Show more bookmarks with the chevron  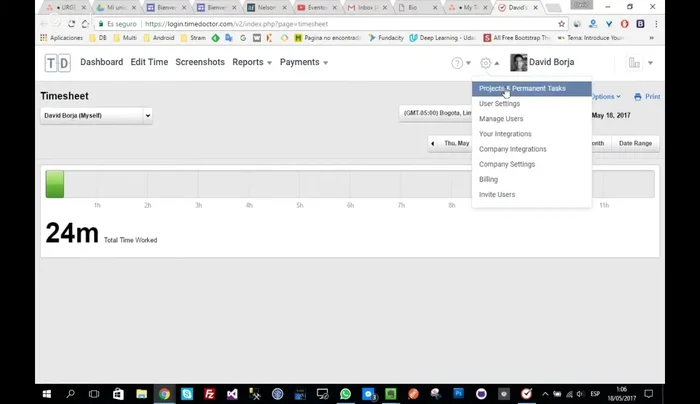(x=651, y=38)
